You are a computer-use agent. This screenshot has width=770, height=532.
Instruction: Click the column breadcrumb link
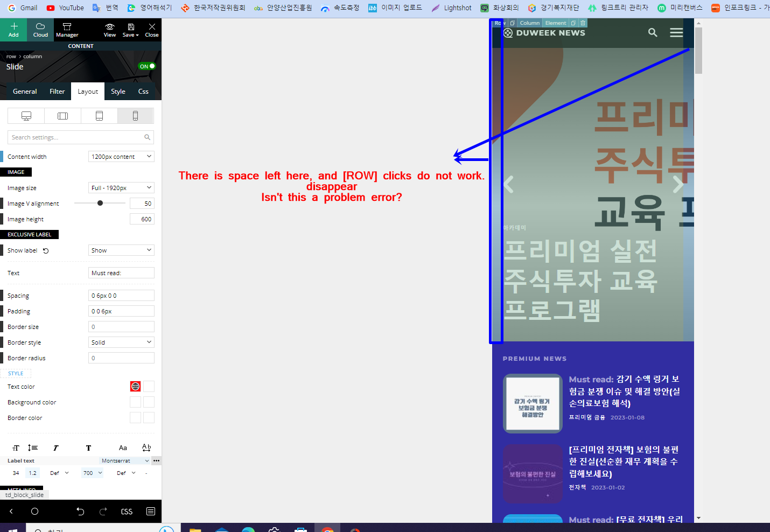tap(32, 57)
